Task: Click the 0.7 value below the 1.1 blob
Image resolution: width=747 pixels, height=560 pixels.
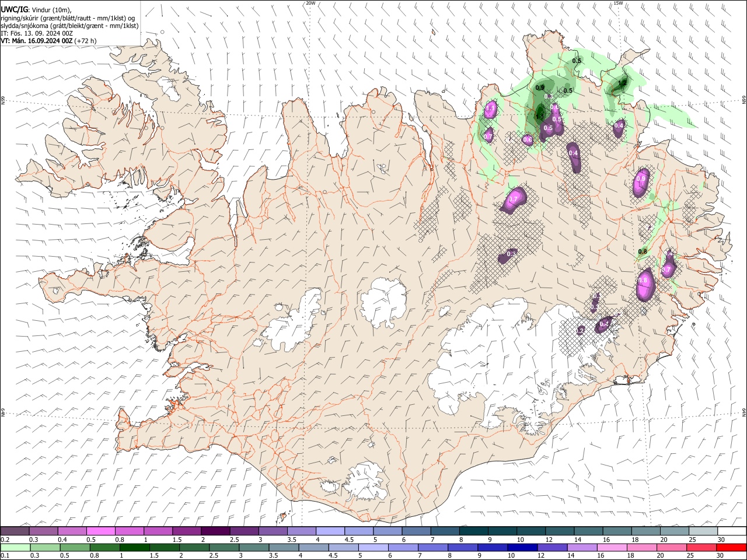Action: pyautogui.click(x=488, y=137)
